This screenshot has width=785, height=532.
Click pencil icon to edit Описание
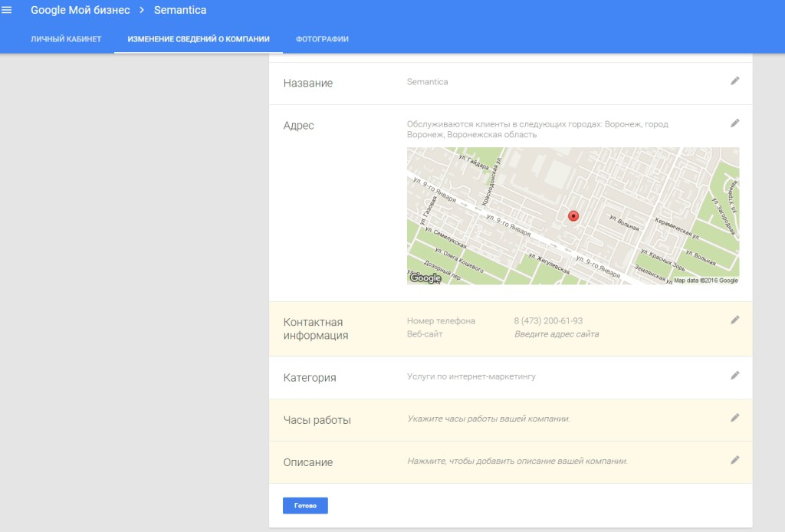coord(734,460)
